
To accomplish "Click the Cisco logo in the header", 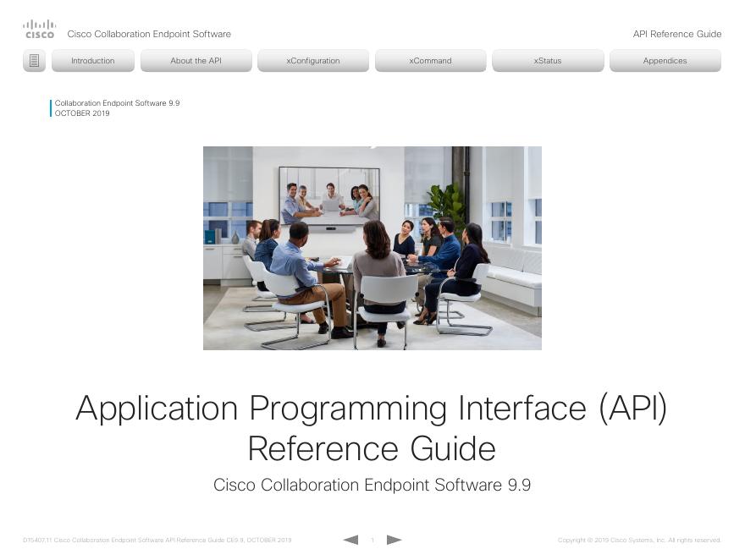I will [x=39, y=30].
